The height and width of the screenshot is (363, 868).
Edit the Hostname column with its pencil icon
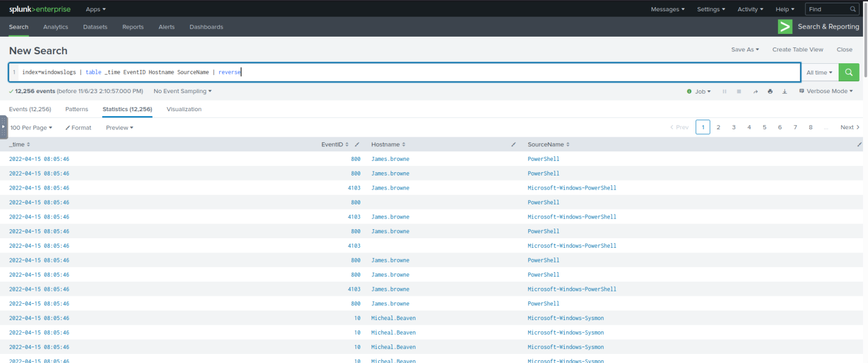[514, 145]
